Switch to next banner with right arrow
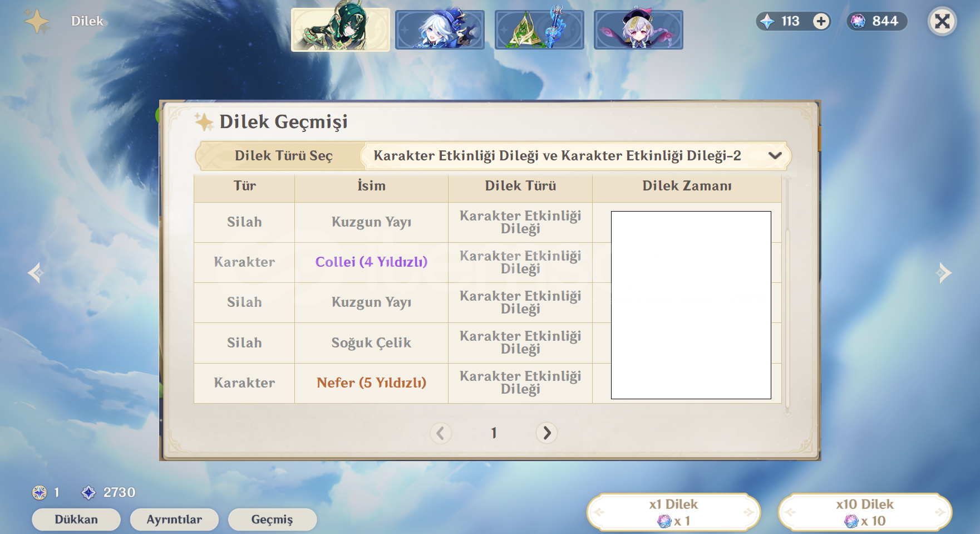 [x=944, y=273]
